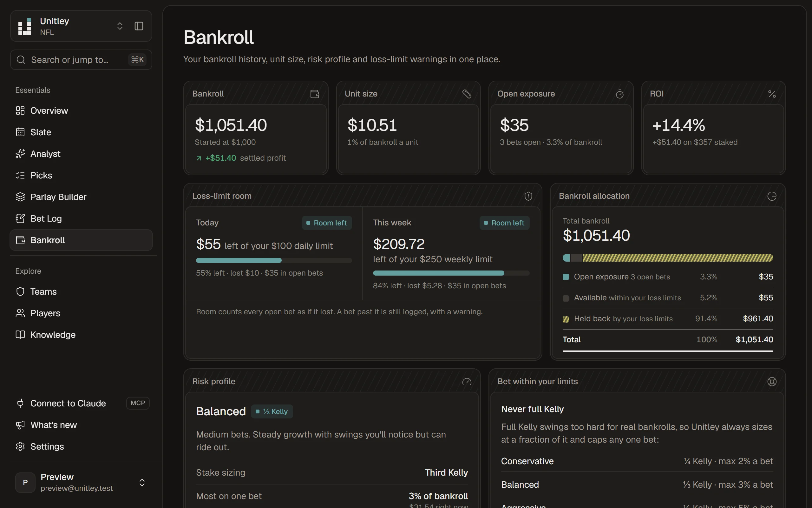Open Parlay Builder
812x508 pixels.
click(81, 197)
